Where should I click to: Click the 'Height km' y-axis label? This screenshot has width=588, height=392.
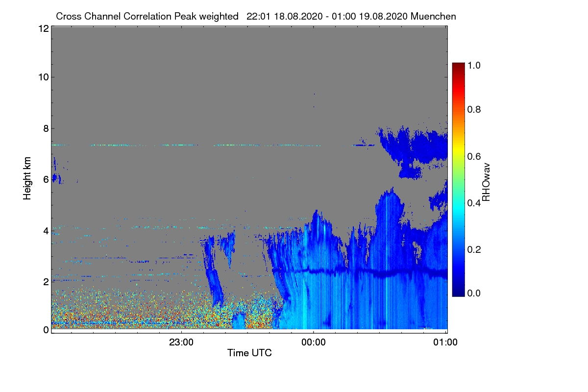27,178
